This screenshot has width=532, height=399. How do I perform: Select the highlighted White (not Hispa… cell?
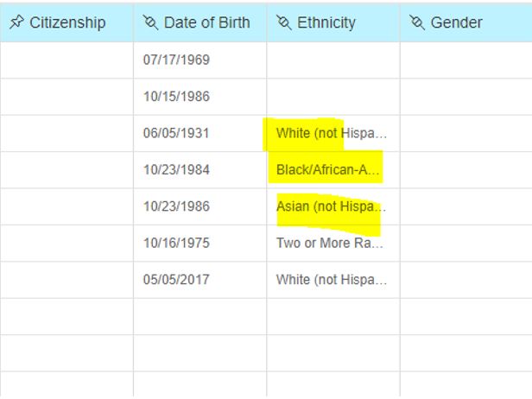[333, 133]
